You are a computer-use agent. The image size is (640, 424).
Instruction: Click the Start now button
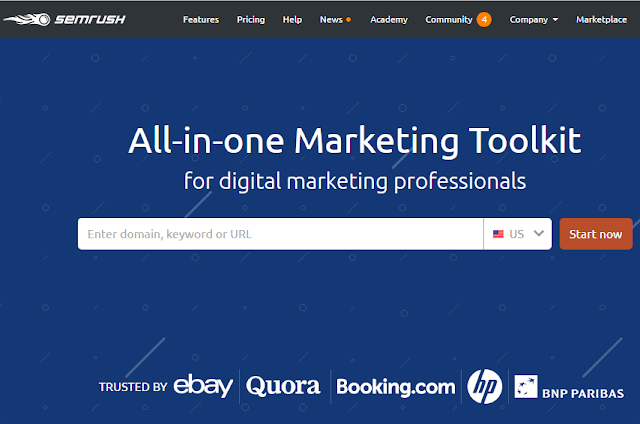[x=596, y=234]
